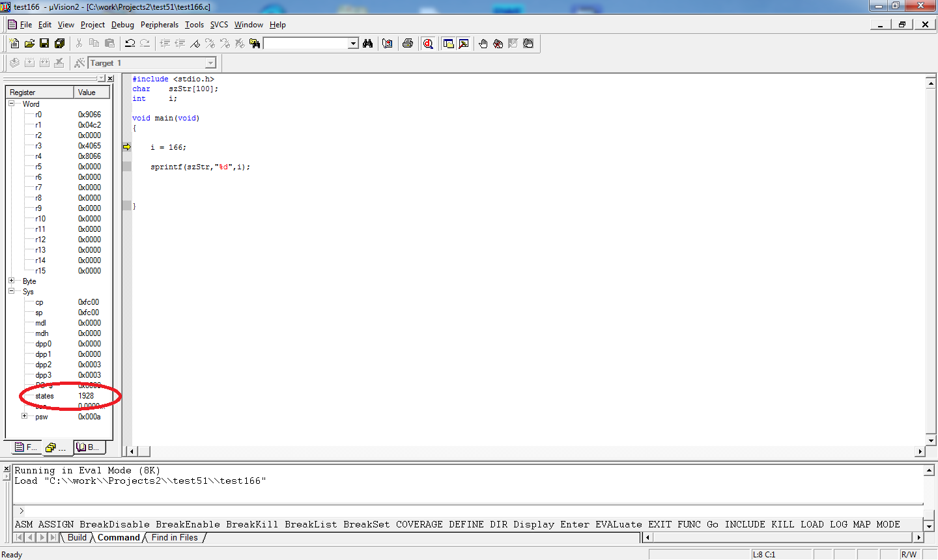Collapse the Sys register group
The width and height of the screenshot is (938, 560).
[11, 291]
